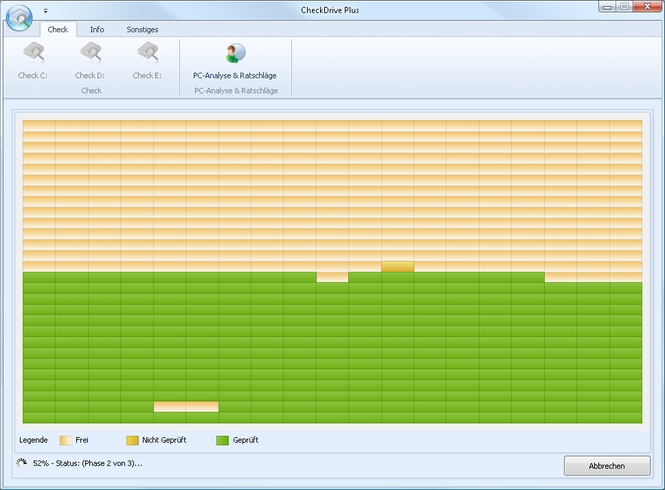
Task: Switch to the Check tab
Action: tap(58, 29)
